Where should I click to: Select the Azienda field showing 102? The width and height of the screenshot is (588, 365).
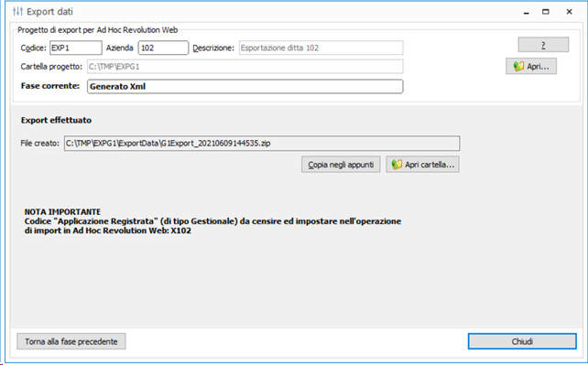tap(164, 48)
